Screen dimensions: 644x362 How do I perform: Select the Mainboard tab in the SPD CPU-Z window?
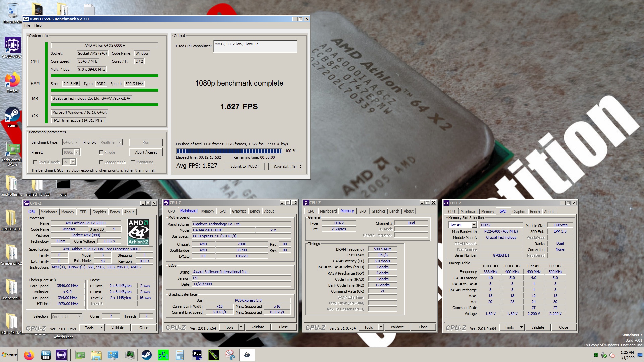pos(469,212)
